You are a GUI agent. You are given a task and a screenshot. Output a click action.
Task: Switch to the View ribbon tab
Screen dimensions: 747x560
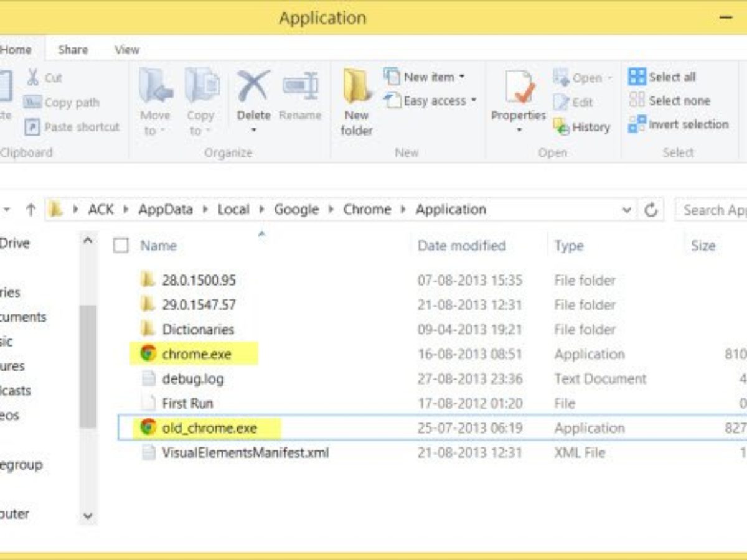click(127, 50)
